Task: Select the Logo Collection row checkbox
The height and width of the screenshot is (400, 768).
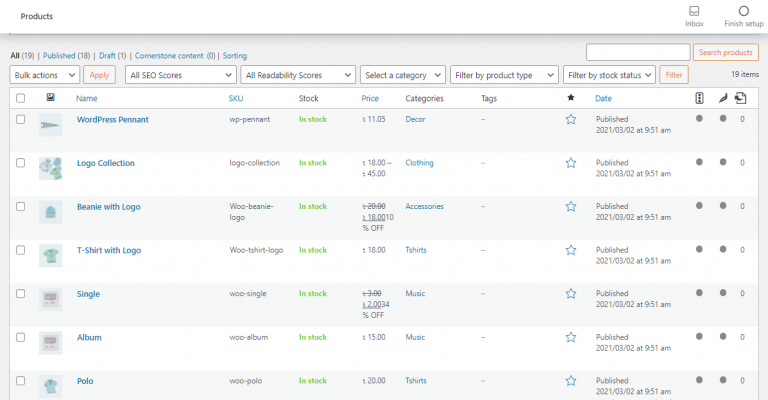Action: click(20, 162)
